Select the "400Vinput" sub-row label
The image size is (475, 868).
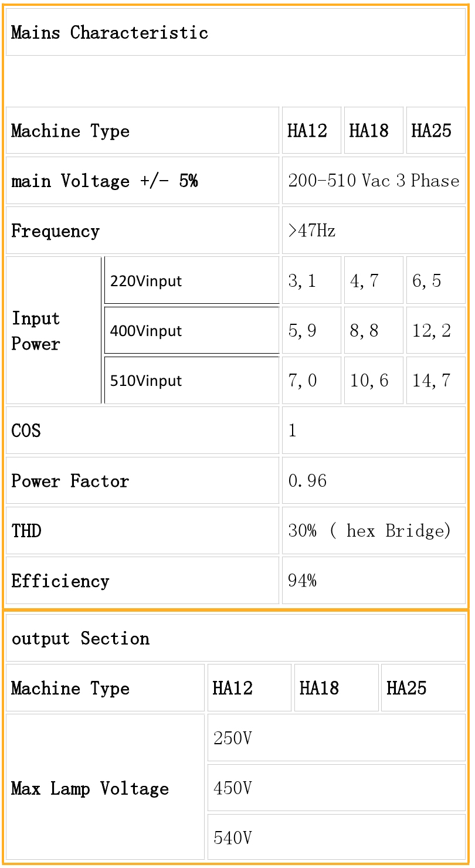pos(191,331)
